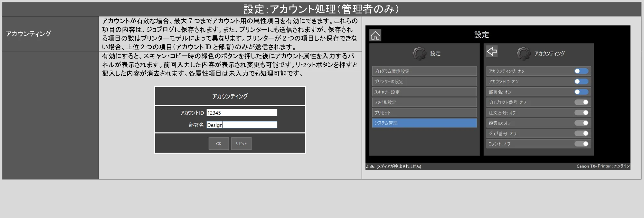Open プログラム環境設定 menu item
644x218 pixels.
(424, 71)
